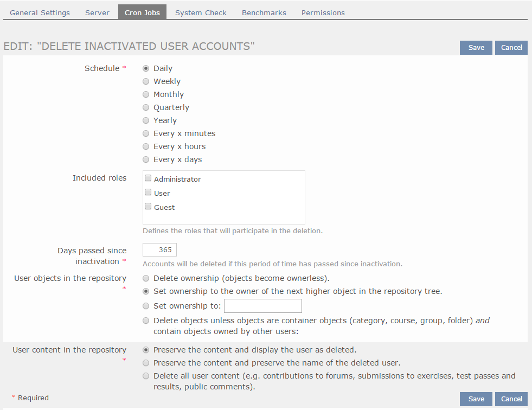Viewport: 532px width, 410px height.
Task: Select Every x hours schedule
Action: (146, 146)
